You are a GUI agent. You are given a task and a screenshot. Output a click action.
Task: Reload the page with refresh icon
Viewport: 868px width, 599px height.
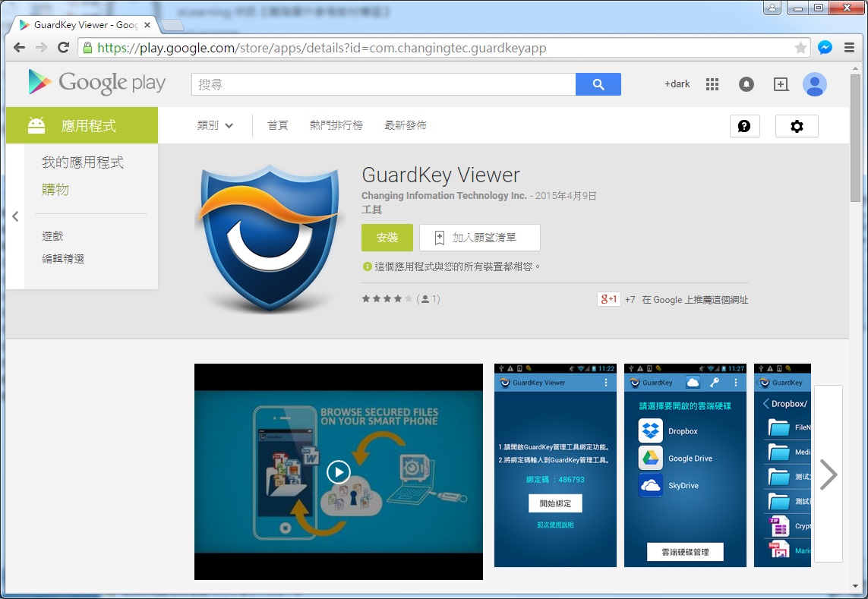pyautogui.click(x=63, y=48)
